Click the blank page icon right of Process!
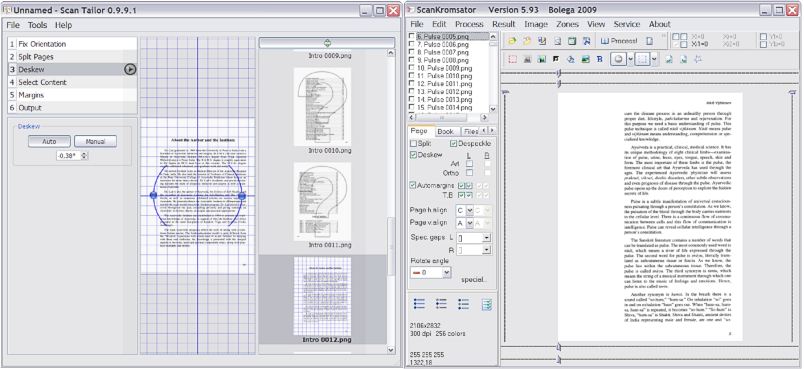 click(x=649, y=41)
